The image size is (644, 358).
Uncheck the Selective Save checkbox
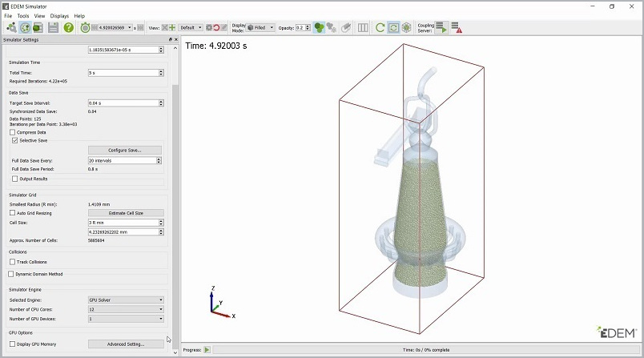pos(14,140)
